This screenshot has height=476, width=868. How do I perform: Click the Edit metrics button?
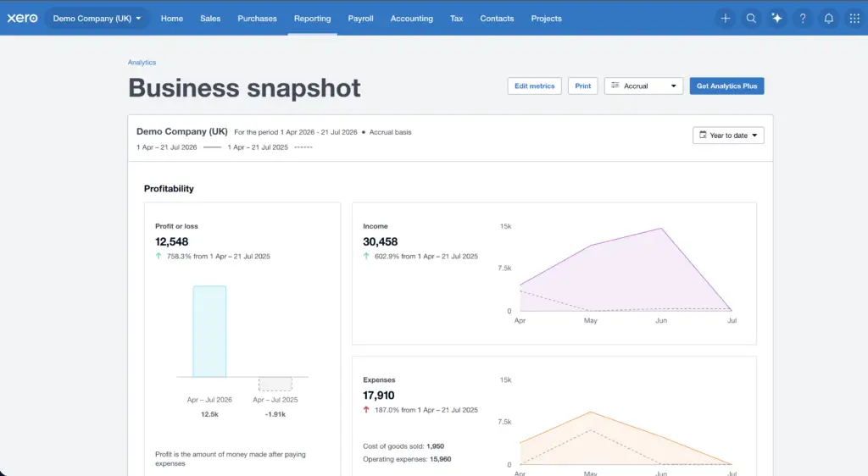coord(534,86)
